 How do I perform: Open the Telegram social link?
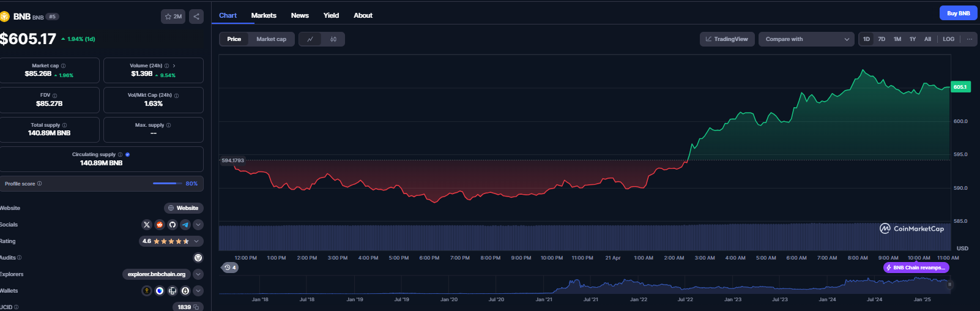[185, 225]
